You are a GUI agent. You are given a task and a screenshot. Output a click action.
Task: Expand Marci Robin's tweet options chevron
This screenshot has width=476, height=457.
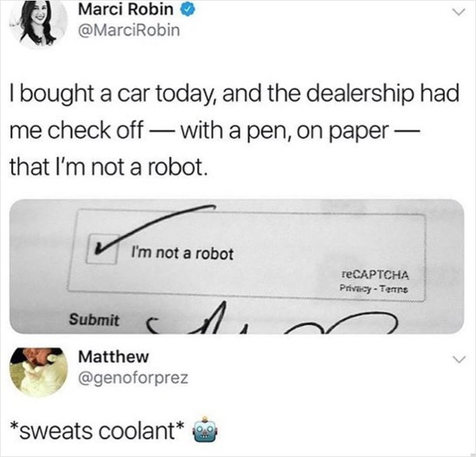pyautogui.click(x=459, y=12)
